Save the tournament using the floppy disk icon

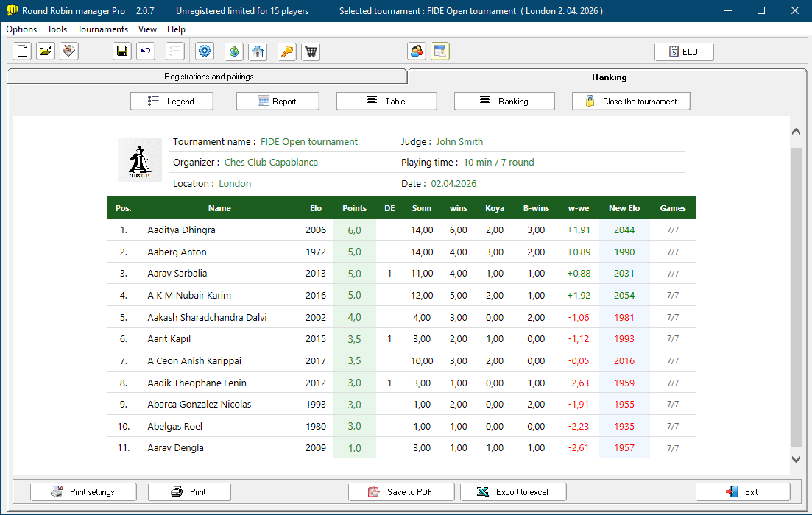point(121,51)
